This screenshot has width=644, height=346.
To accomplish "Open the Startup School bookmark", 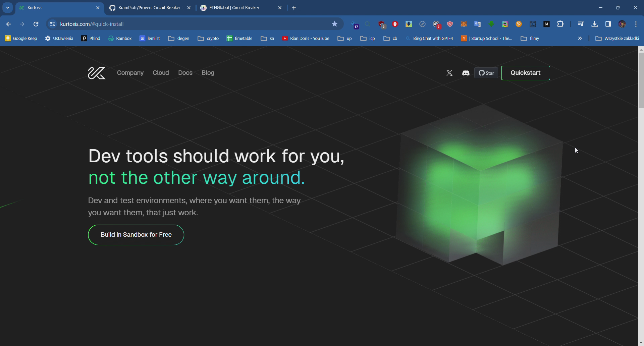I will coord(487,39).
